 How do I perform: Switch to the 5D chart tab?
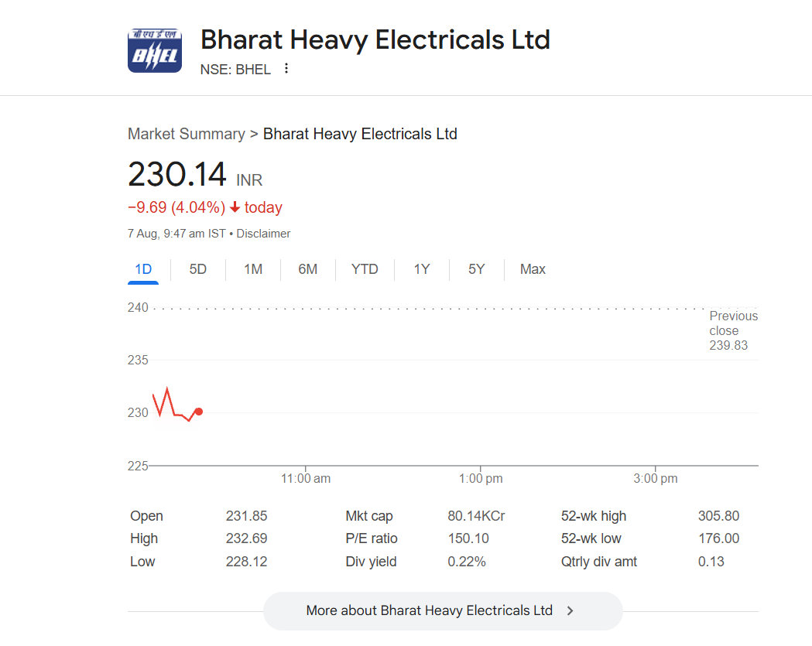click(198, 269)
